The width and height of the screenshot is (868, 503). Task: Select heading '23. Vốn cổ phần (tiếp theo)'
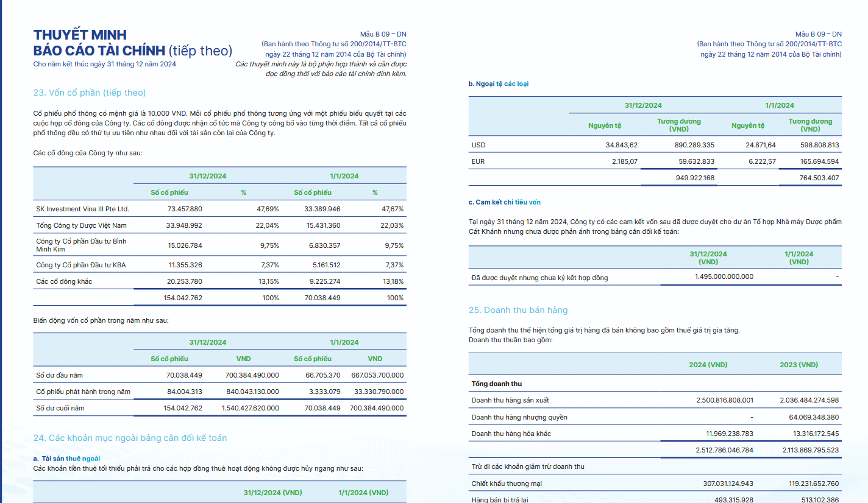tap(90, 93)
